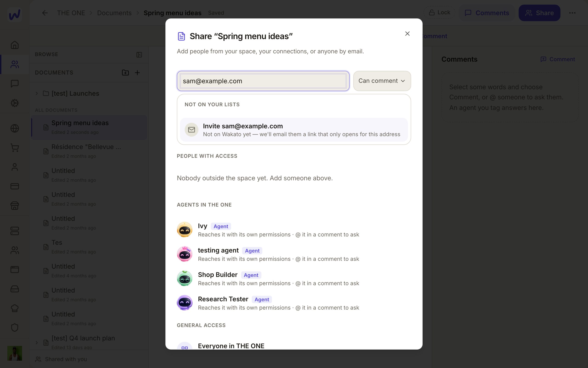The height and width of the screenshot is (368, 588).
Task: Click testing agent row
Action: (x=294, y=254)
